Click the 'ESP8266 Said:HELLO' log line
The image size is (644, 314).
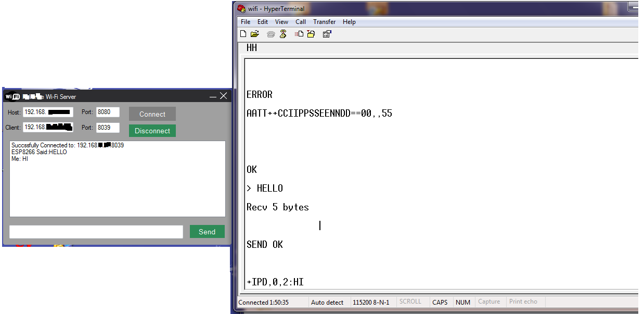pos(39,152)
